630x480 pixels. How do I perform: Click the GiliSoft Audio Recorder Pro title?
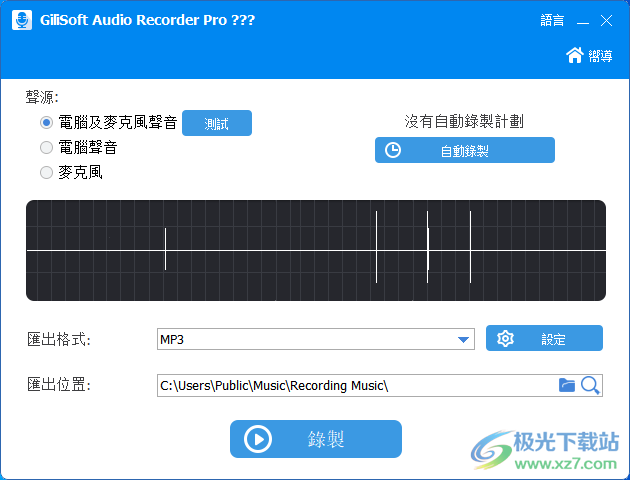147,20
